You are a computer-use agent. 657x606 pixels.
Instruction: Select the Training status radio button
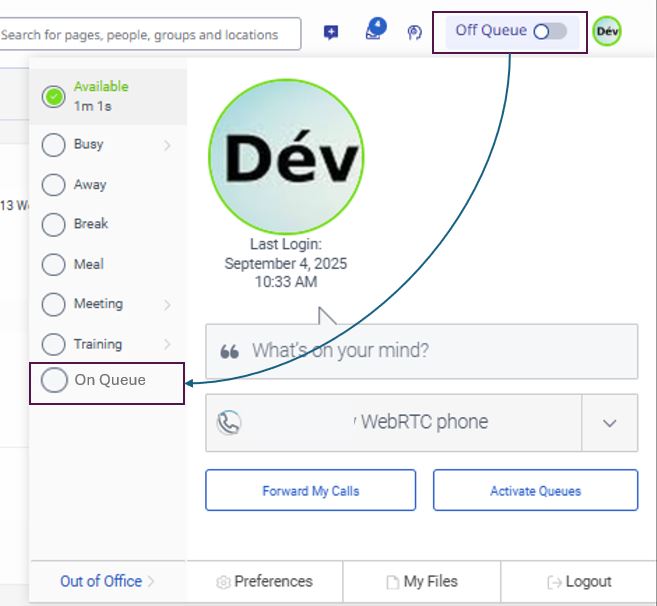tap(53, 344)
